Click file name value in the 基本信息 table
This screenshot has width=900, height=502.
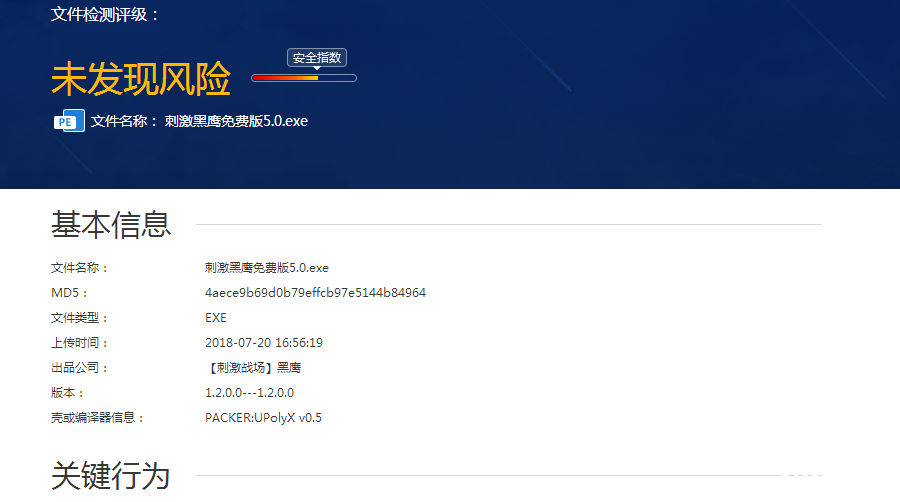(x=267, y=268)
